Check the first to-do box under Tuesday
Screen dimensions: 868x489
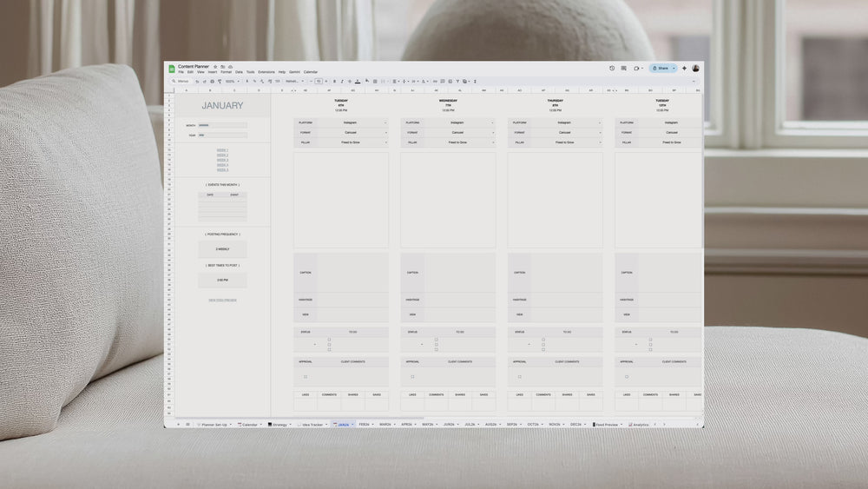point(329,339)
